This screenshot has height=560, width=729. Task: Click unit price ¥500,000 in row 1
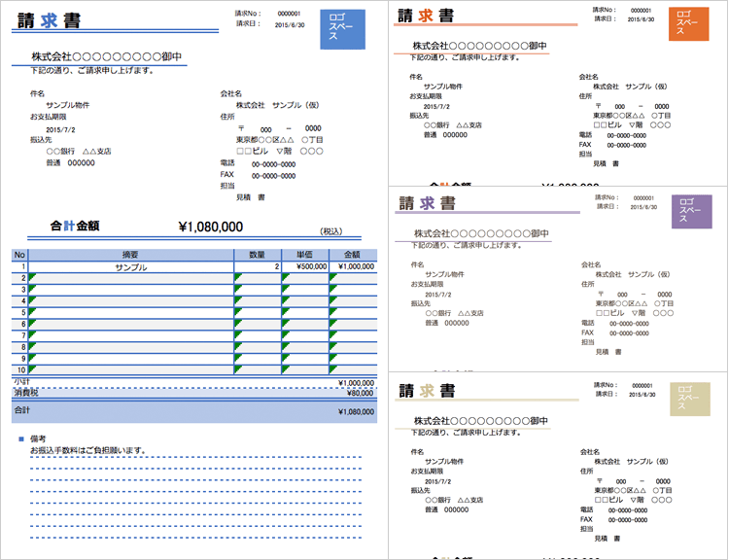[305, 267]
